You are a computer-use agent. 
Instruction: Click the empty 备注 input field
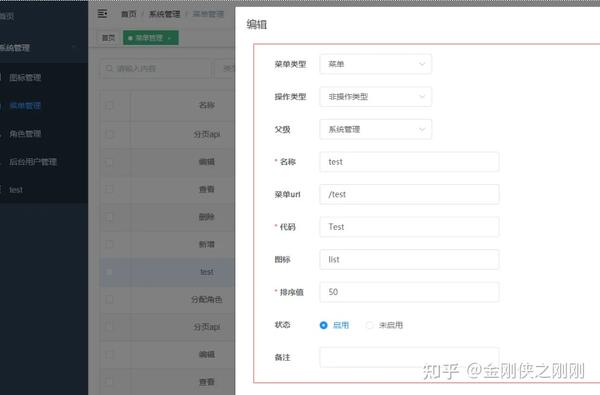409,357
